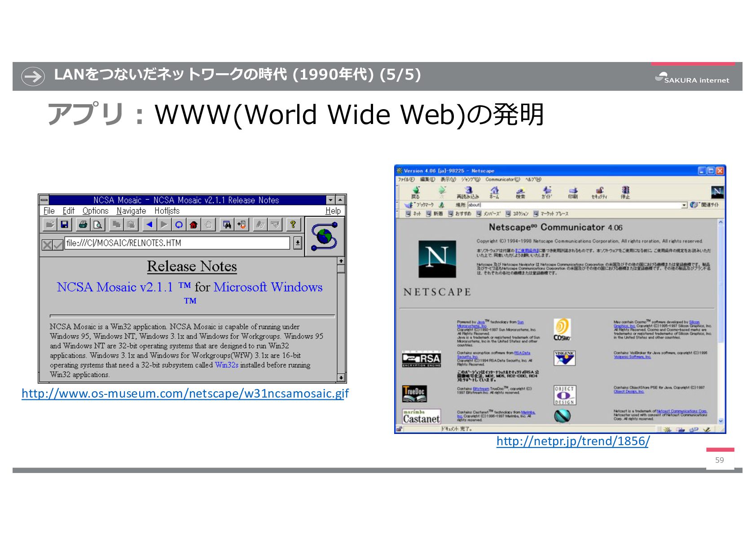Click the Copy icon in Mosaic toolbar
Image resolution: width=756 pixels, height=535 pixels.
(x=116, y=224)
